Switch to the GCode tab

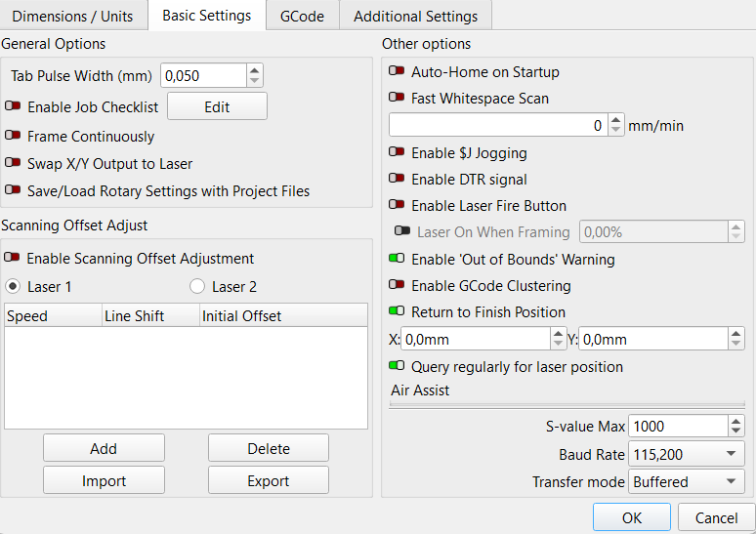(x=302, y=16)
